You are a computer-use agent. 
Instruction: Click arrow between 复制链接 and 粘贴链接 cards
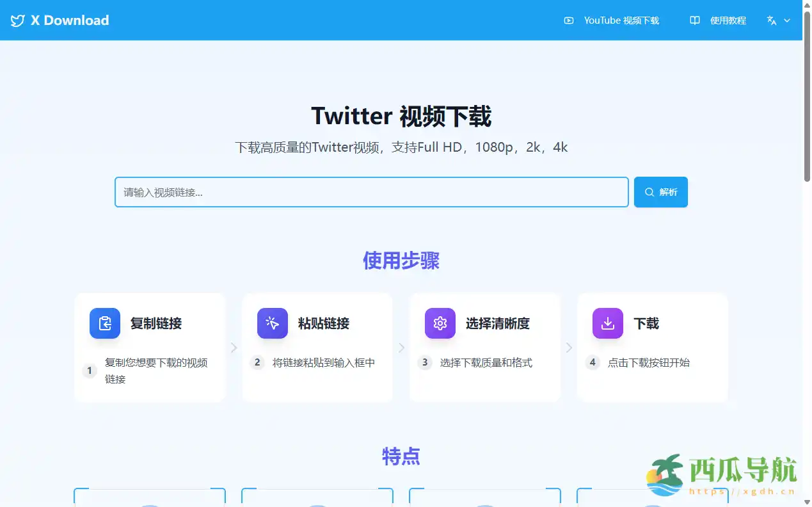click(234, 347)
